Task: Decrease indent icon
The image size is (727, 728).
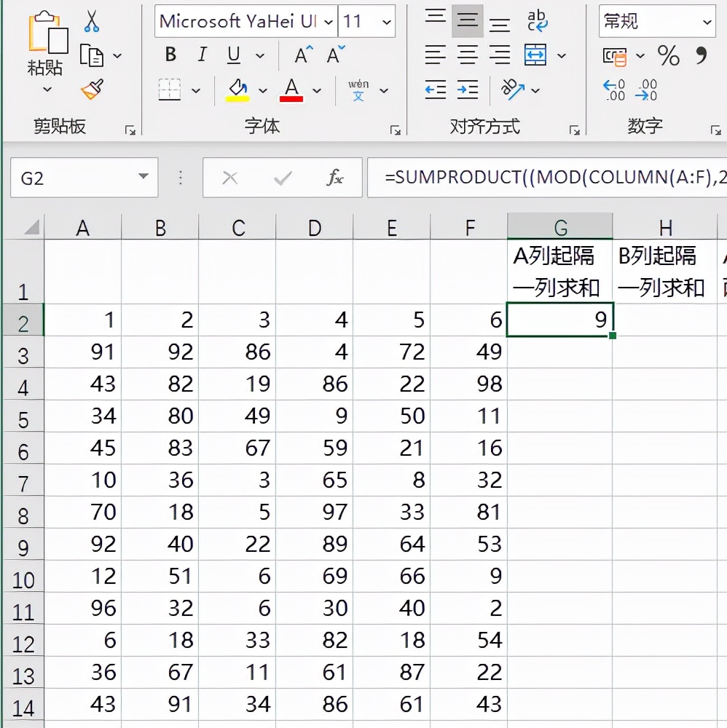Action: click(436, 90)
